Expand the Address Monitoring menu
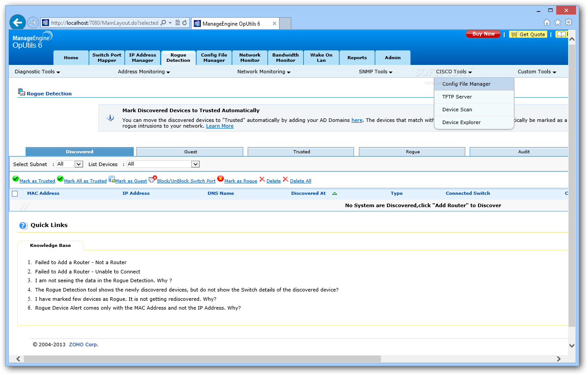 pyautogui.click(x=144, y=72)
